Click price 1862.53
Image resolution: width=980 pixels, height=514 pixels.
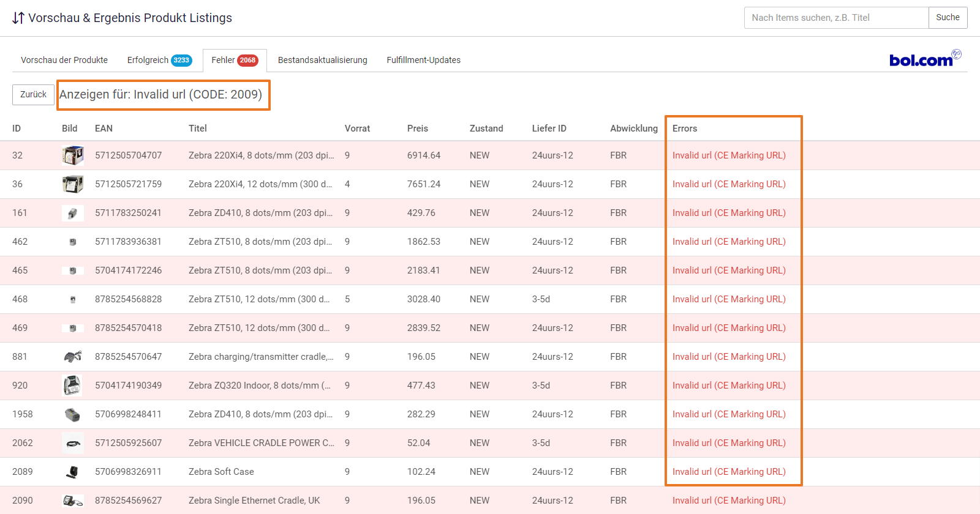424,242
